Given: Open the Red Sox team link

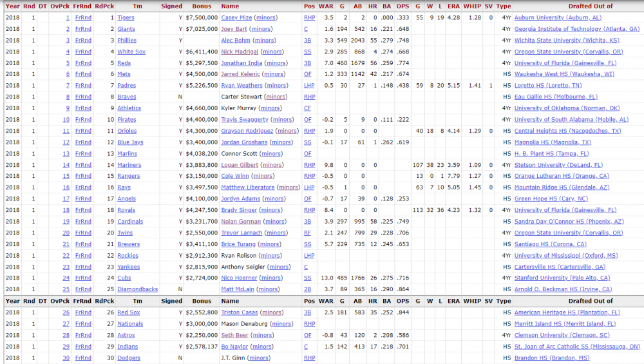Looking at the screenshot, I should (x=128, y=312).
